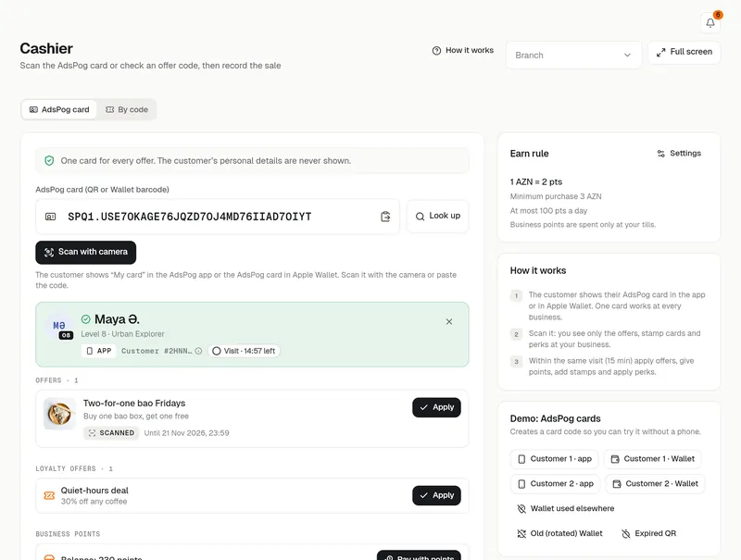Generate the Customer 2 · app demo card
Image resolution: width=741 pixels, height=560 pixels.
pos(555,484)
